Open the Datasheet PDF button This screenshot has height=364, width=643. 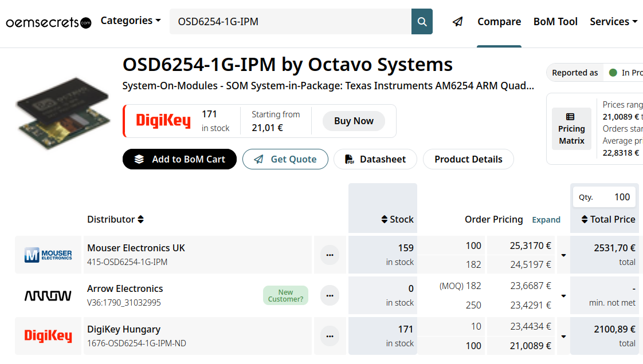click(375, 159)
